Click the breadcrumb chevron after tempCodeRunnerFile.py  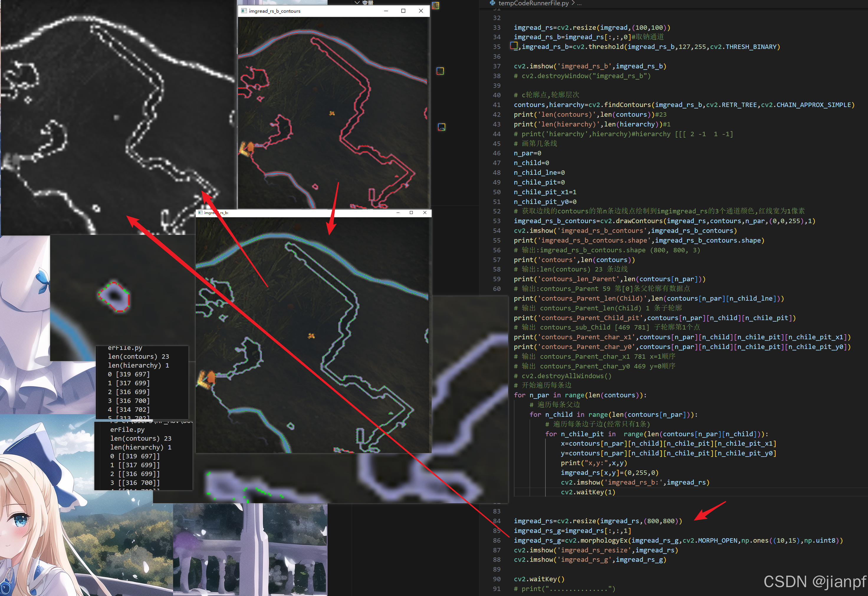(573, 3)
